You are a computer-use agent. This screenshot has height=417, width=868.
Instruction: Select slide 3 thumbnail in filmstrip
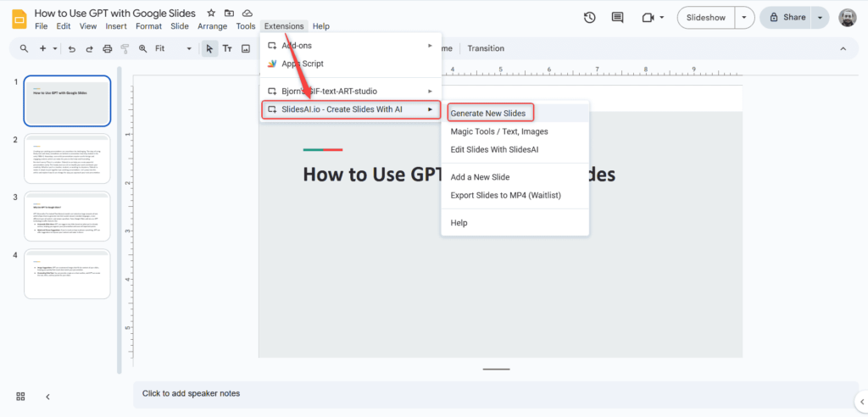coord(67,216)
